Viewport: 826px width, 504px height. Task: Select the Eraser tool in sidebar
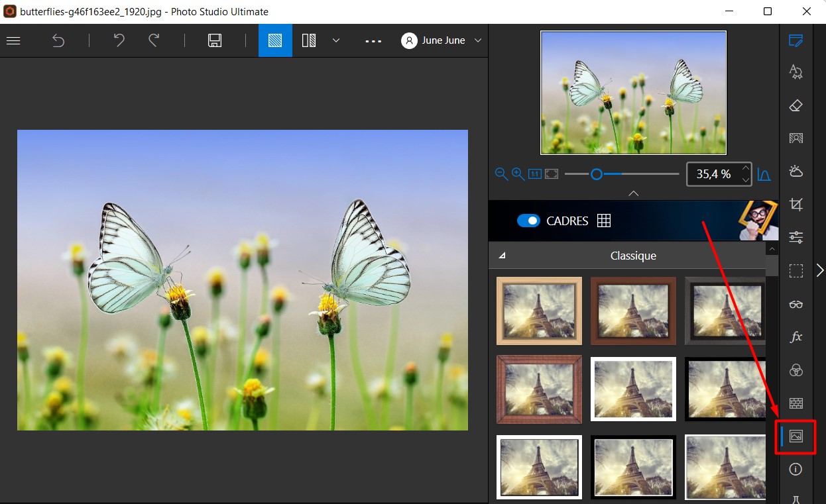click(x=796, y=105)
